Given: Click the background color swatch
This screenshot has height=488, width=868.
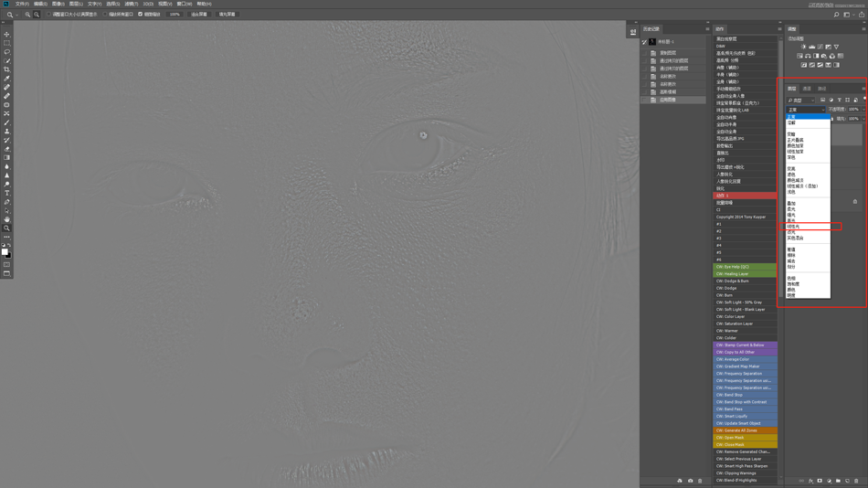Looking at the screenshot, I should point(9,256).
